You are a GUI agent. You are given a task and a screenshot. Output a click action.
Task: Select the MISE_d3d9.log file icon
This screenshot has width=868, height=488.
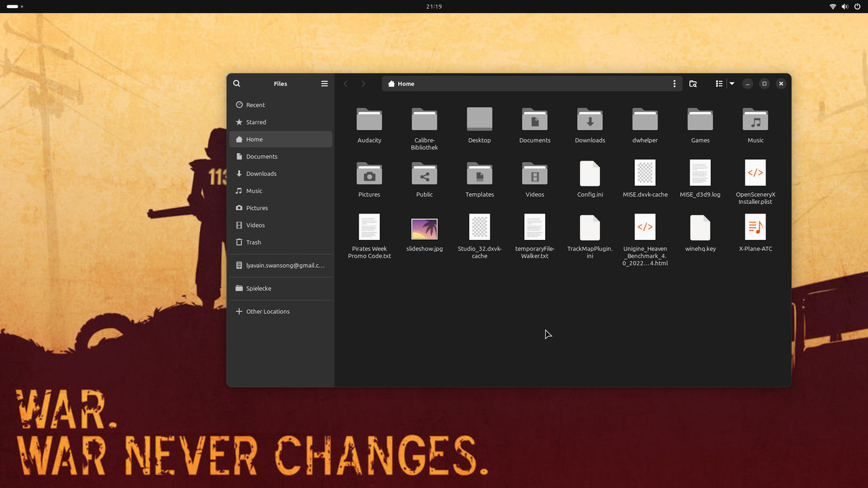click(x=701, y=173)
